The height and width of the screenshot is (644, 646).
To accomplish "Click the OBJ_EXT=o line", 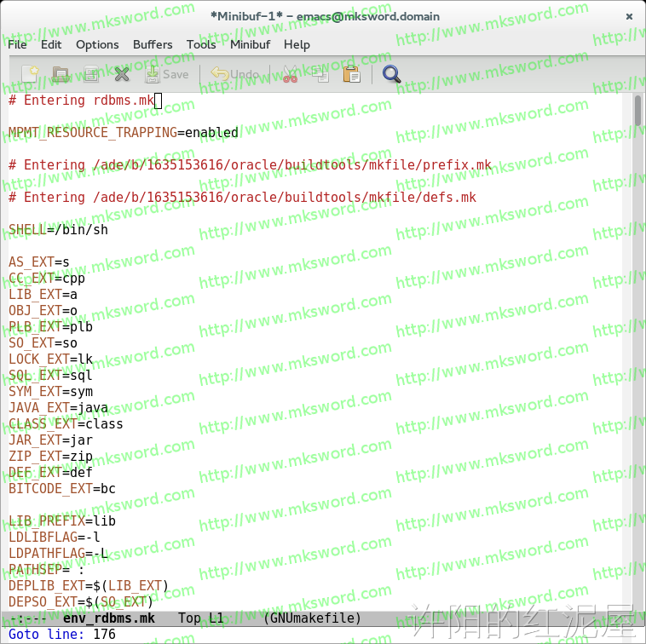I will coord(43,310).
